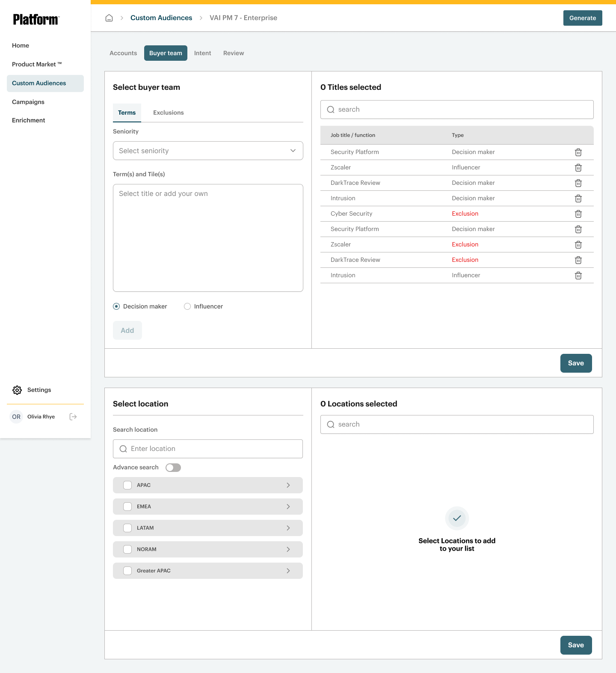Go to the Intent tab
The width and height of the screenshot is (616, 673).
pyautogui.click(x=202, y=53)
